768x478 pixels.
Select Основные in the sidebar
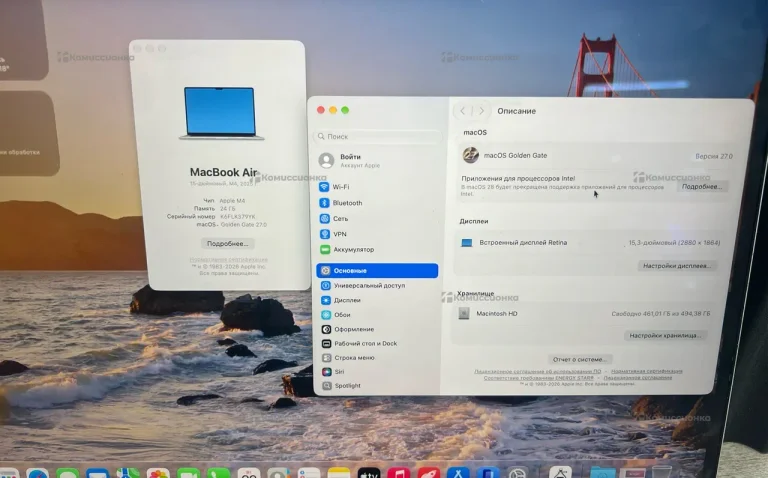click(x=377, y=270)
